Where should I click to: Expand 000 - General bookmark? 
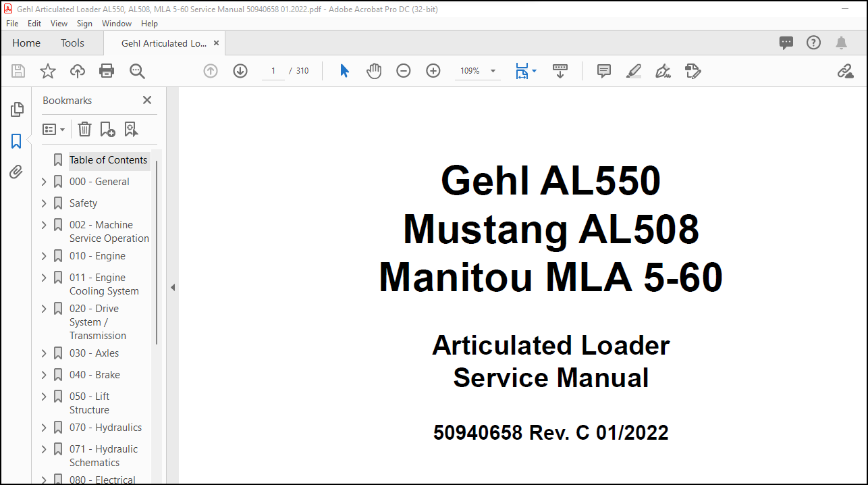pos(44,182)
